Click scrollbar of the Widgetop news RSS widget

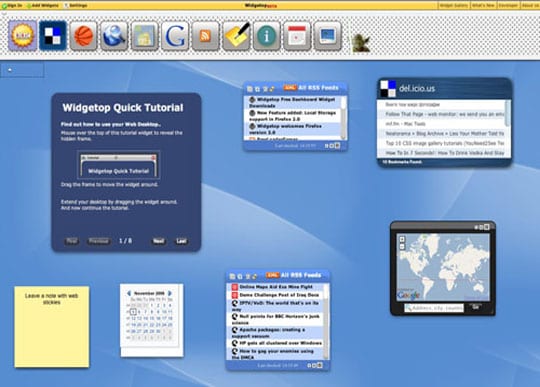point(343,118)
